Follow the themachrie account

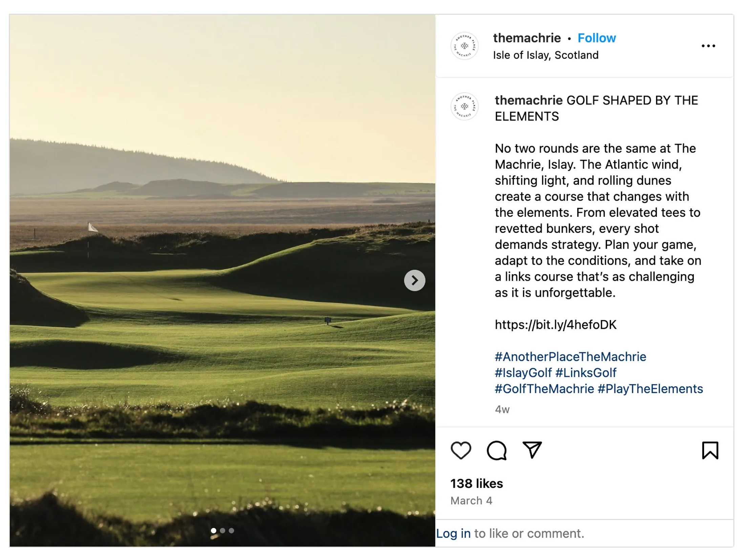point(596,38)
